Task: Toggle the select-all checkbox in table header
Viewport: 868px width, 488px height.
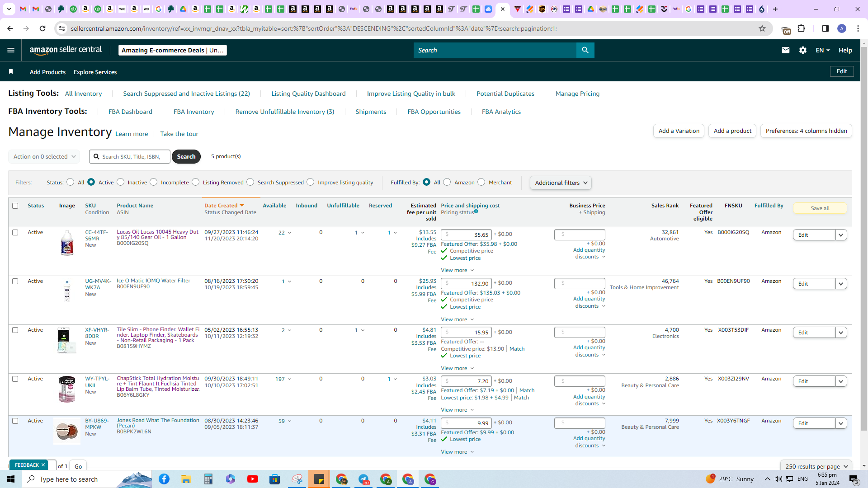Action: (15, 206)
